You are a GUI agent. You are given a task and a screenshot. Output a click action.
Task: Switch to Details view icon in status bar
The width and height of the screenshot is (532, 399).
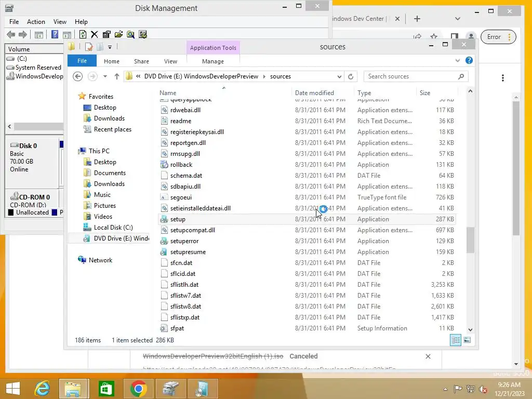(x=455, y=340)
